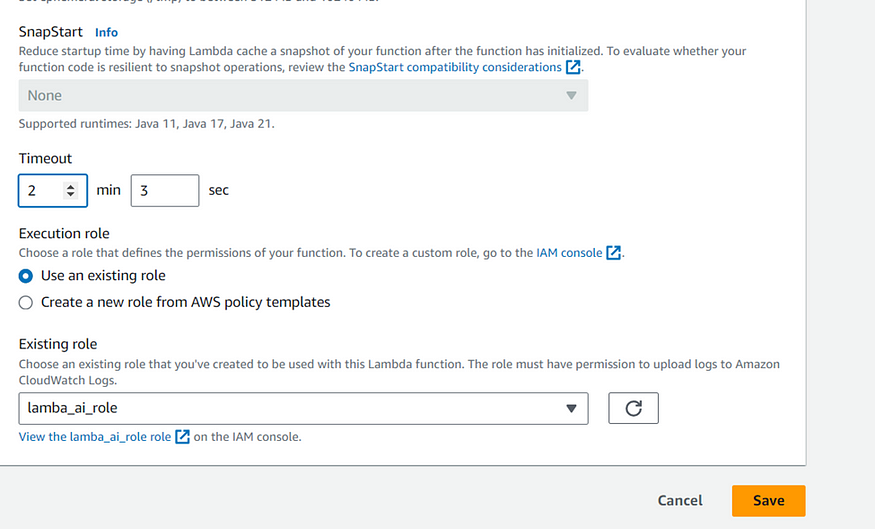Viewport: 875px width, 529px height.
Task: Open SnapStart compatibility considerations link
Action: click(455, 68)
